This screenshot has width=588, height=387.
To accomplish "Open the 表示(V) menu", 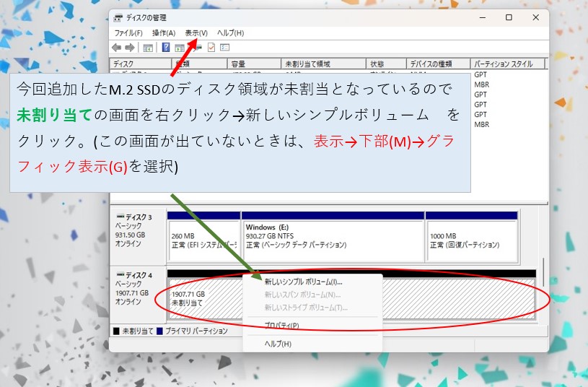I will [196, 33].
